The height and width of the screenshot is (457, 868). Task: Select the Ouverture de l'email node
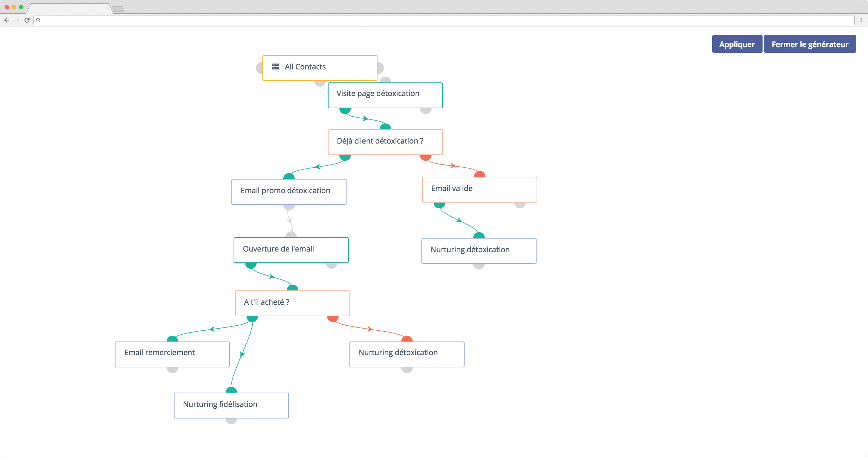coord(291,250)
